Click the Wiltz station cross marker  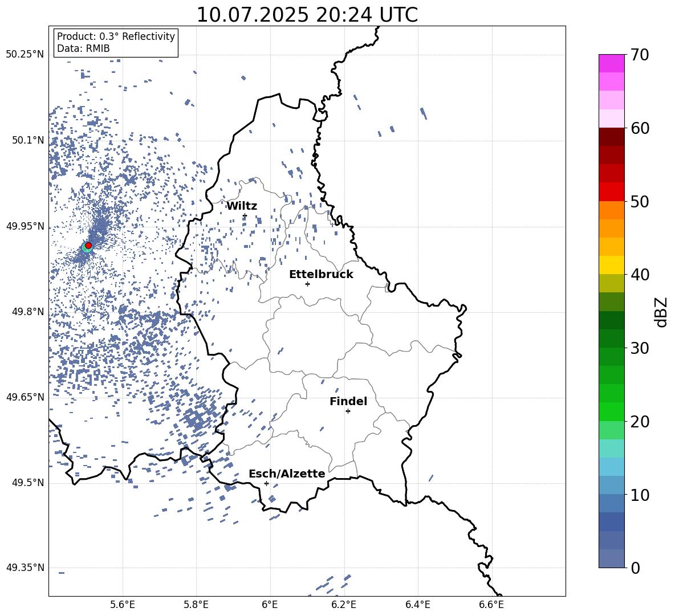point(245,215)
